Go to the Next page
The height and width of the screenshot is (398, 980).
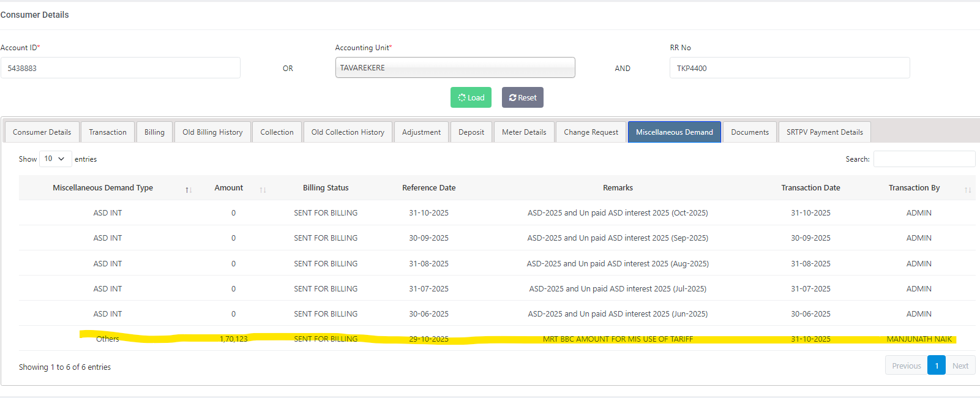960,366
